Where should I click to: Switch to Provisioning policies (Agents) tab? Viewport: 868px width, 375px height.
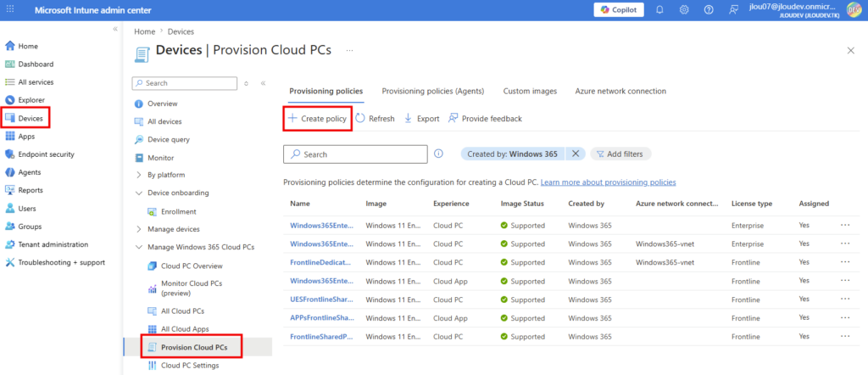tap(433, 91)
